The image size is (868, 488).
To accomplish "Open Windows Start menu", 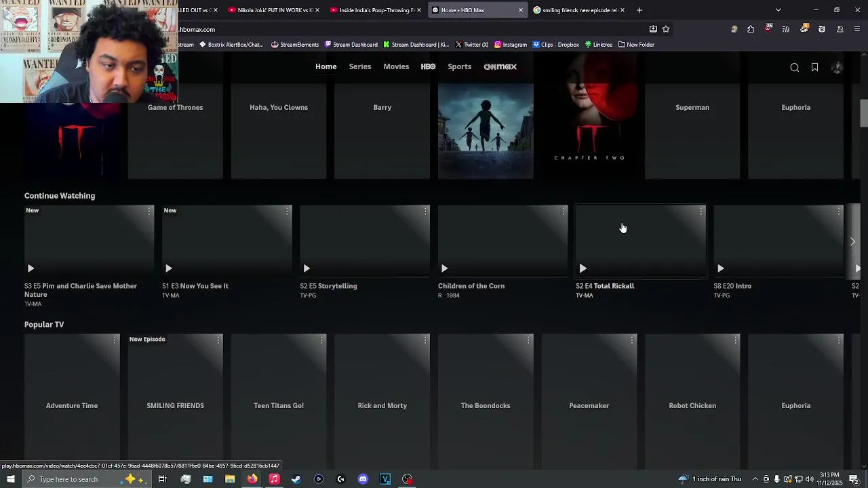I will coord(10,479).
